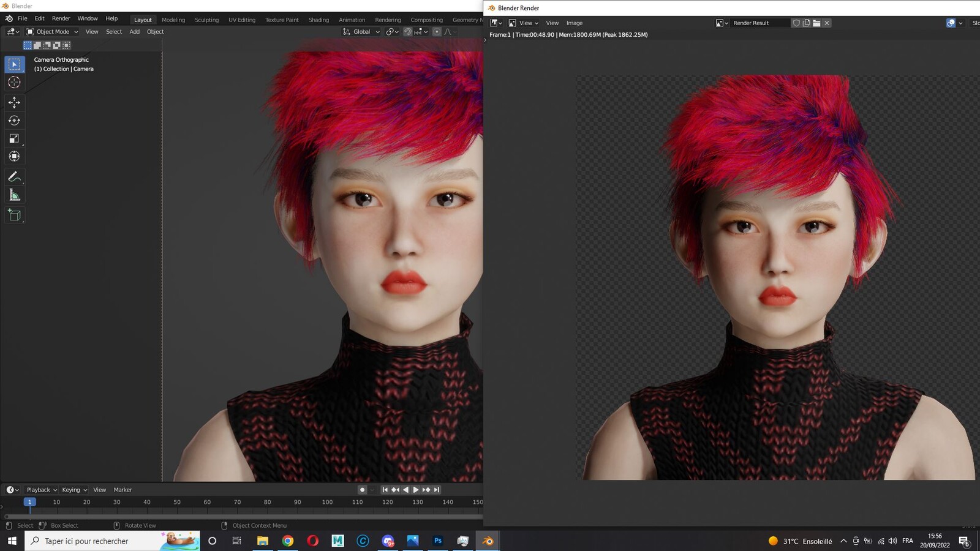Activate the Rotate tool
Viewport: 980px width, 551px height.
[14, 121]
